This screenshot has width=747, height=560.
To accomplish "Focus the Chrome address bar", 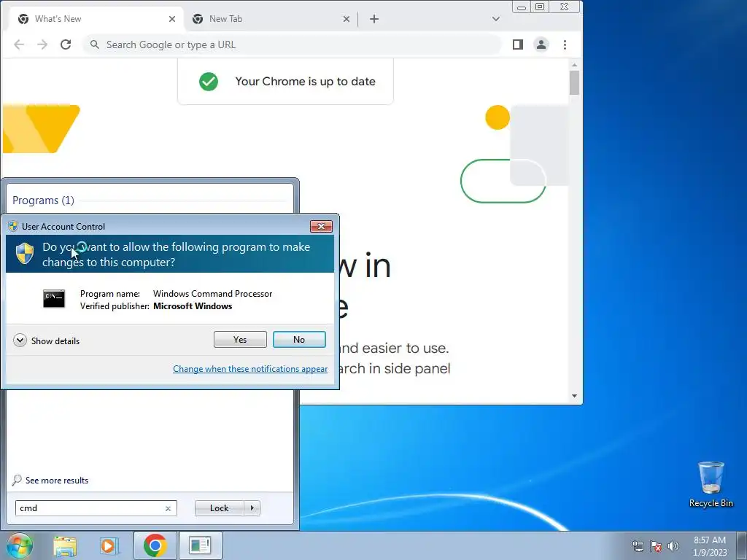I will point(293,44).
